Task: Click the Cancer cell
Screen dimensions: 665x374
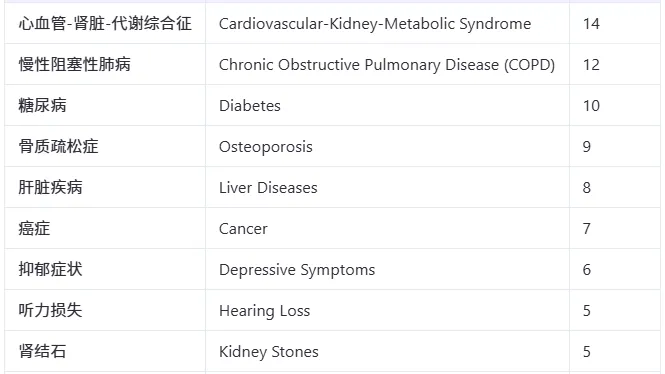Action: coord(387,229)
